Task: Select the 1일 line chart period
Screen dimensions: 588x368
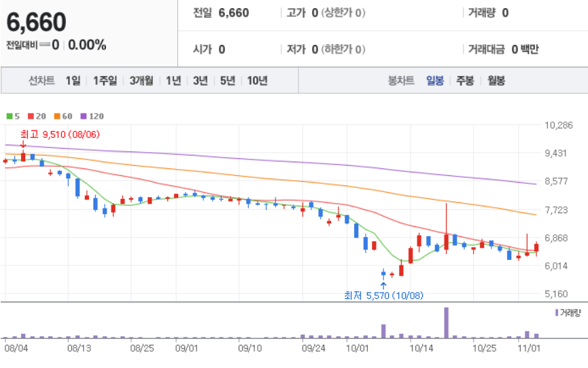Action: [x=73, y=80]
